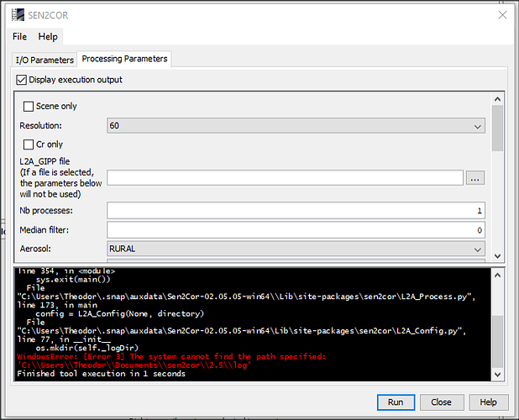Click the parameters panel scroll down arrow
The width and height of the screenshot is (519, 420).
497,256
